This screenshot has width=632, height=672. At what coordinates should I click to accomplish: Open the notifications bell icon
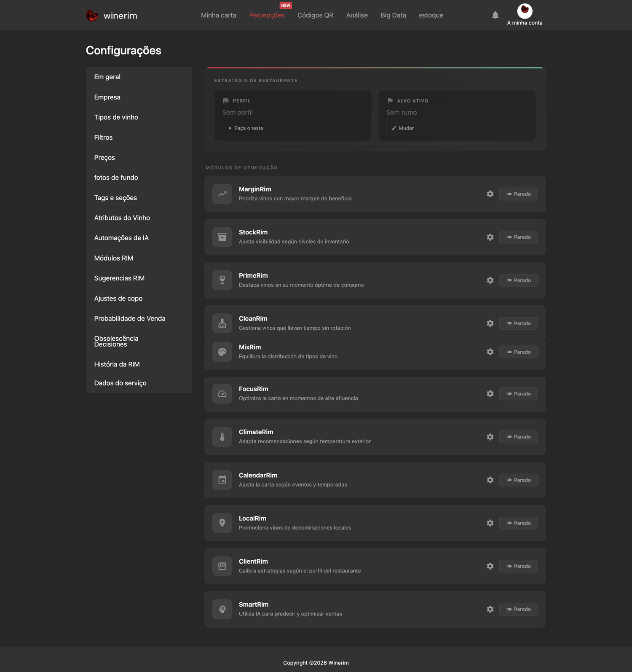[x=495, y=15]
